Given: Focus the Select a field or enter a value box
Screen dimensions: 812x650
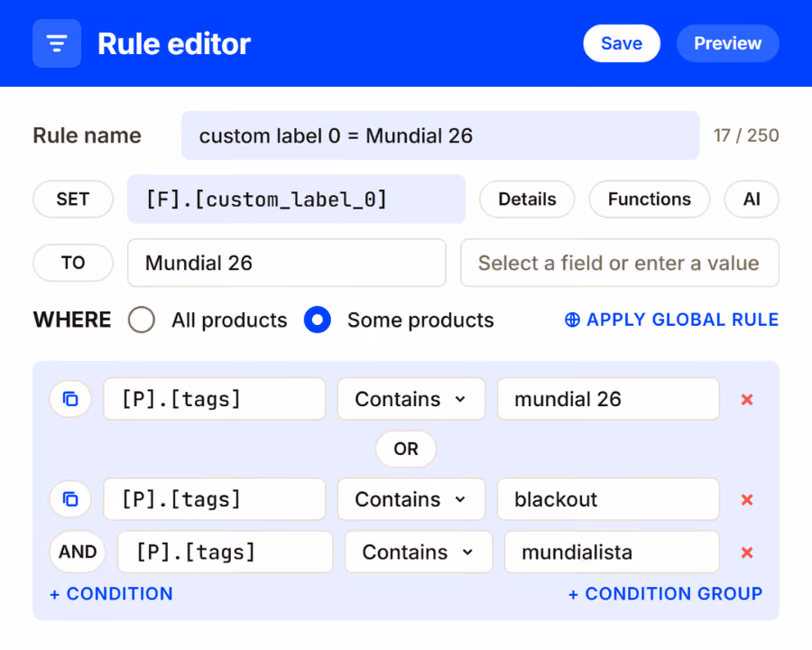Looking at the screenshot, I should (x=620, y=263).
